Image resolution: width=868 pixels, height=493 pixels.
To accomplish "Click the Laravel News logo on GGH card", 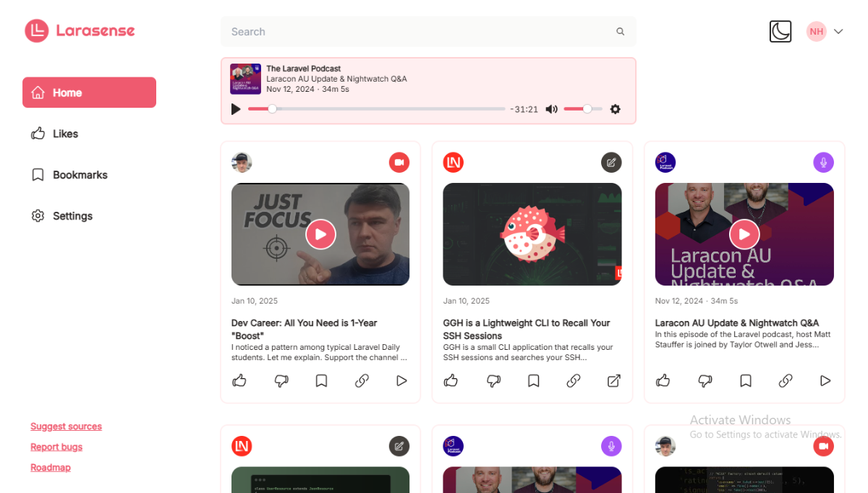I will pyautogui.click(x=454, y=163).
